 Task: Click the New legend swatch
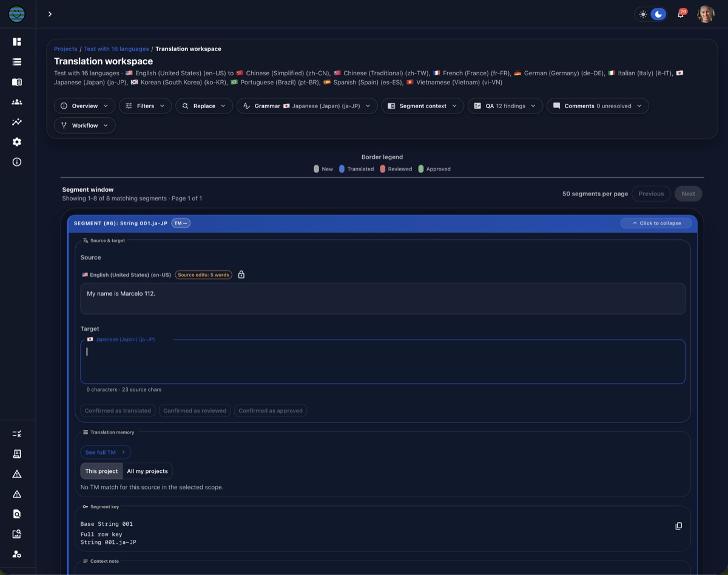pos(316,169)
